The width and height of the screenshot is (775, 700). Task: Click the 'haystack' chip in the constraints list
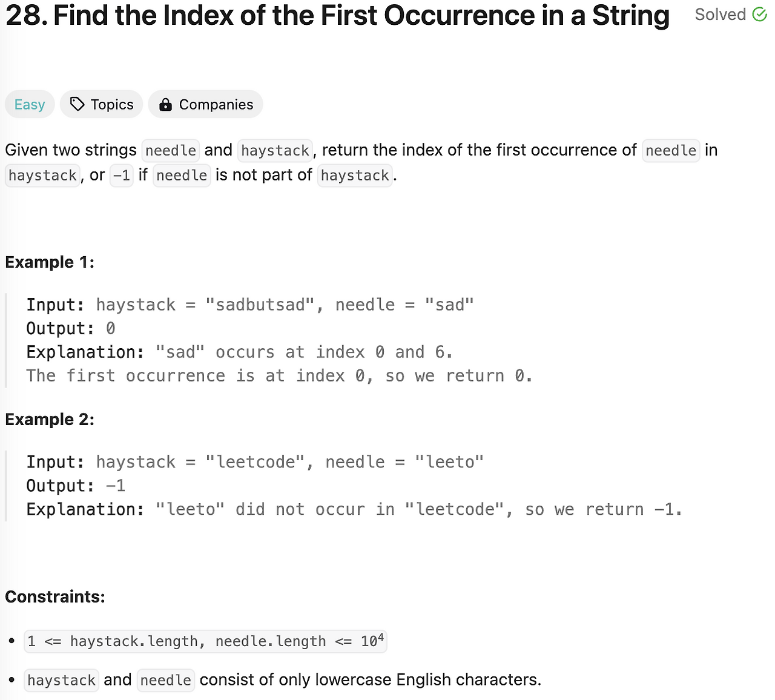[x=61, y=680]
